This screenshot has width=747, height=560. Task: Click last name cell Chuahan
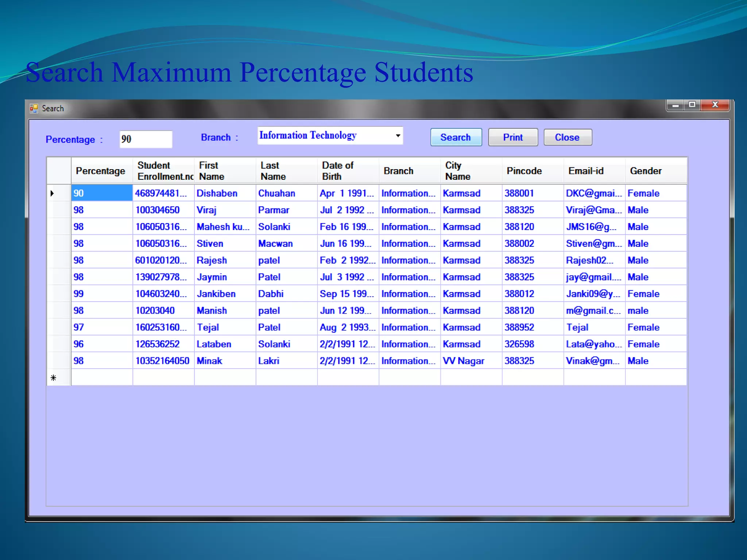tap(287, 193)
